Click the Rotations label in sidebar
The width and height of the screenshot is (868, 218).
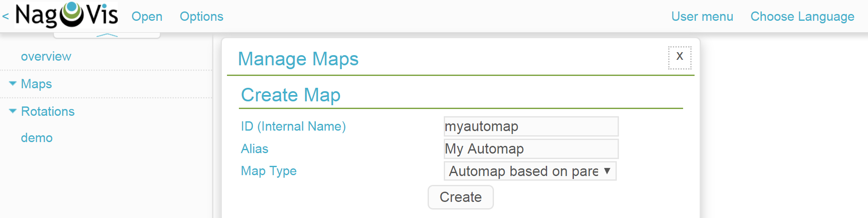coord(48,112)
